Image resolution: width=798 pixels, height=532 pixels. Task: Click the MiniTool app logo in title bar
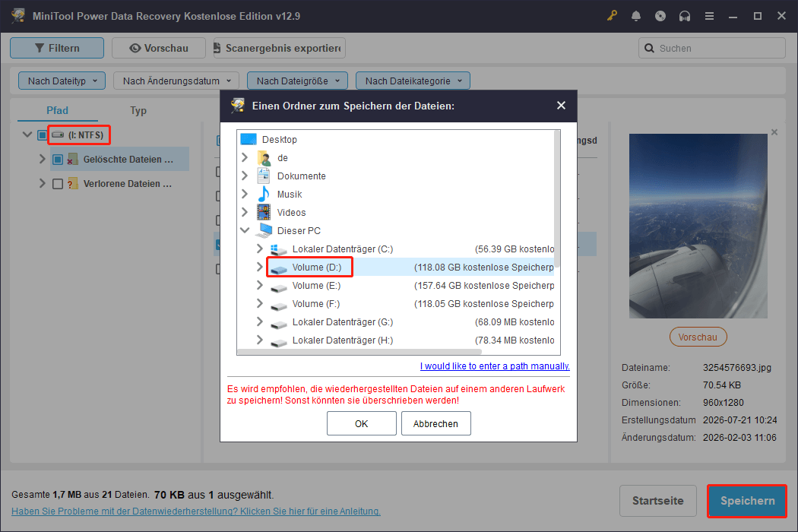pyautogui.click(x=19, y=15)
